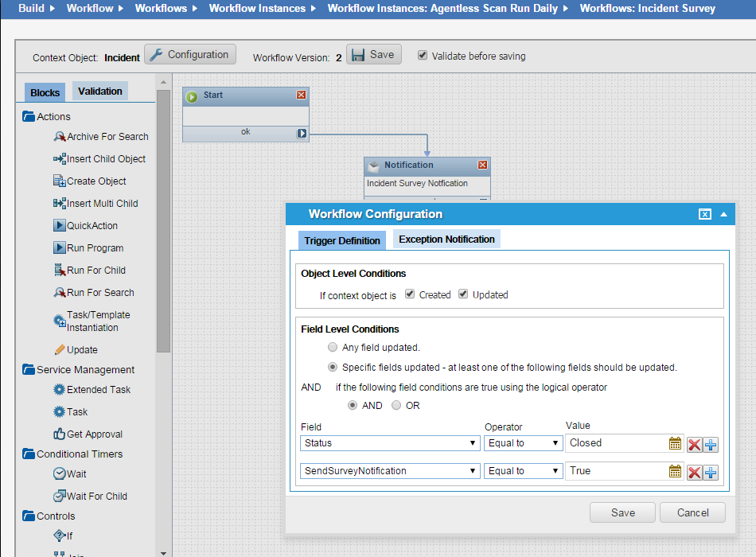Choose the OR logical operator
The image size is (756, 557).
point(396,405)
